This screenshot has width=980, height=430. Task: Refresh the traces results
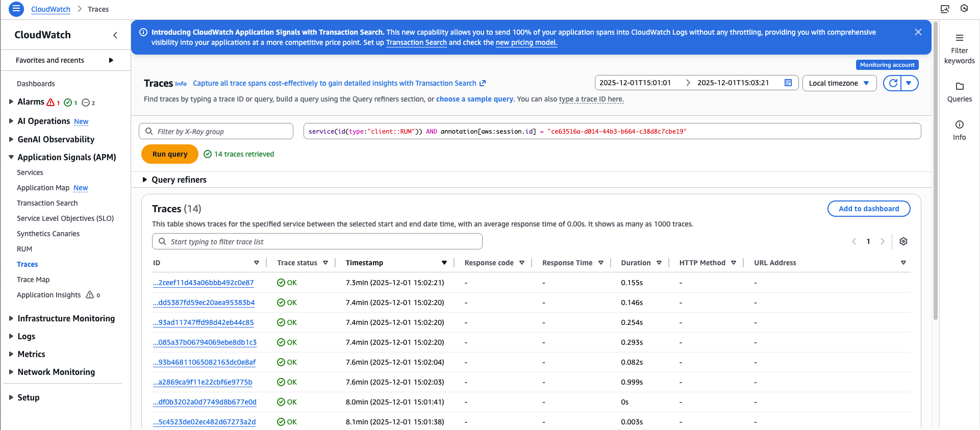coord(893,83)
